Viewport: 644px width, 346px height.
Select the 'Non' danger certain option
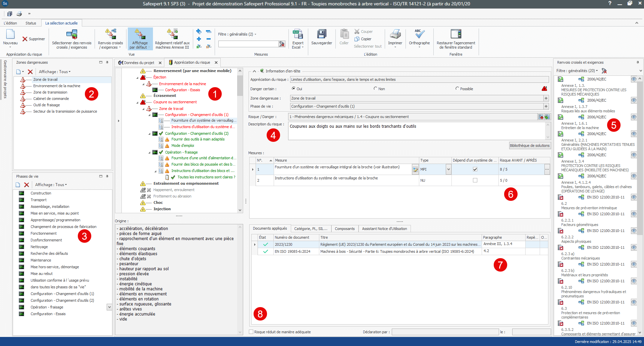pyautogui.click(x=376, y=89)
